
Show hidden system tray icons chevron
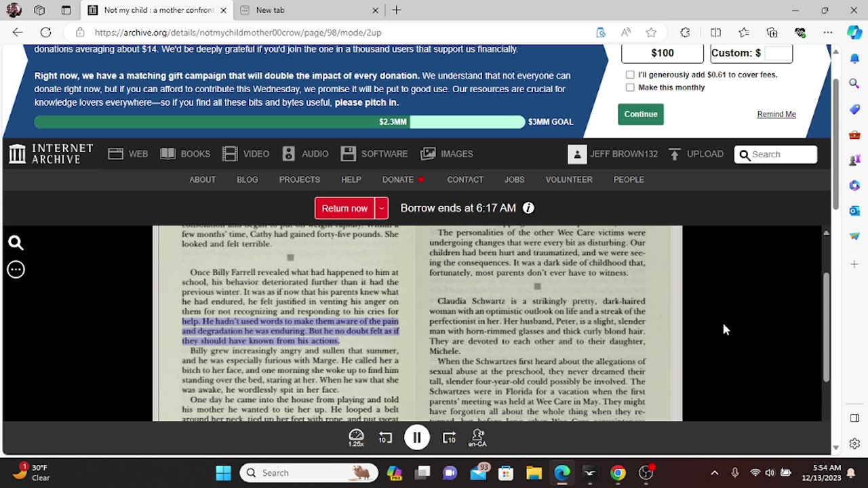point(714,472)
